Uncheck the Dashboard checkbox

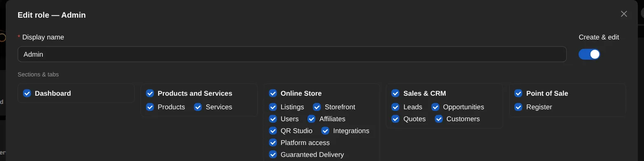[x=27, y=93]
